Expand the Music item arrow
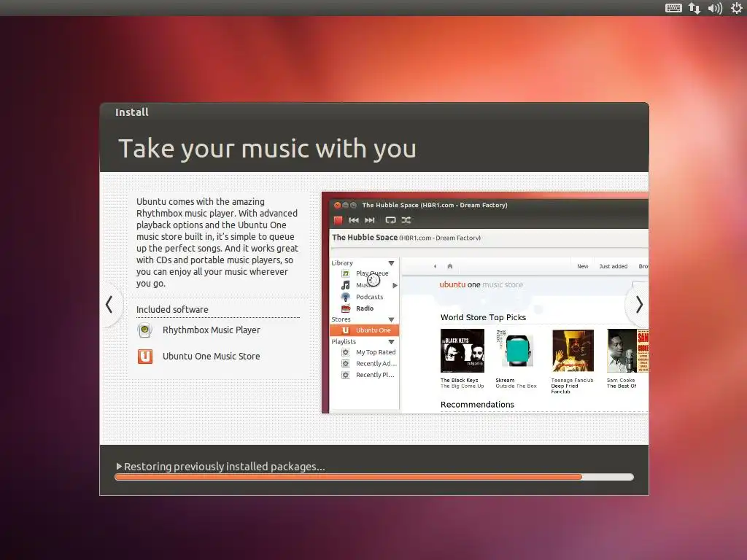Viewport: 747px width, 560px height. click(395, 285)
